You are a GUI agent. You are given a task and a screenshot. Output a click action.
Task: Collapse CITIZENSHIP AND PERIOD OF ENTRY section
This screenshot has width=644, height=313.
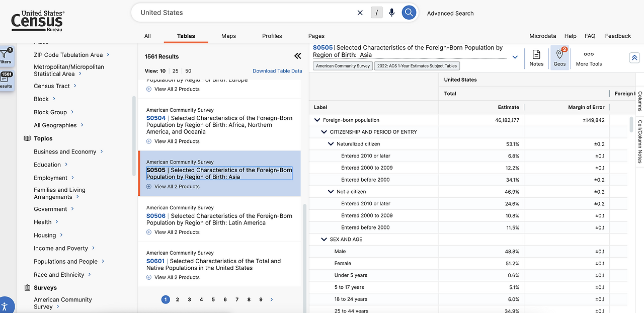324,132
